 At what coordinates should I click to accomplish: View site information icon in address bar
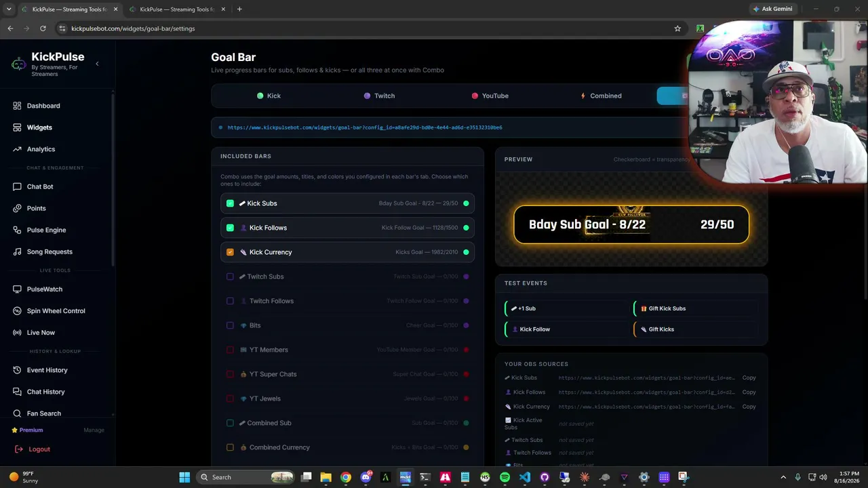(62, 28)
